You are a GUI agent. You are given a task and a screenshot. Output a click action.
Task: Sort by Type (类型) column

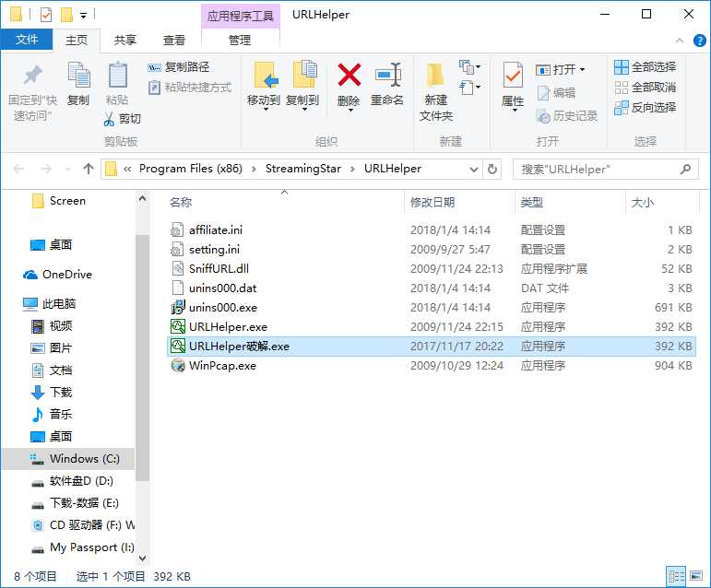[x=531, y=202]
